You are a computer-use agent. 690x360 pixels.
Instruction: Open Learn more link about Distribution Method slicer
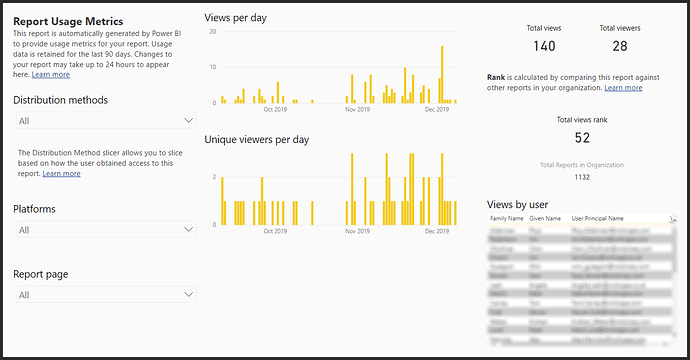pyautogui.click(x=62, y=174)
